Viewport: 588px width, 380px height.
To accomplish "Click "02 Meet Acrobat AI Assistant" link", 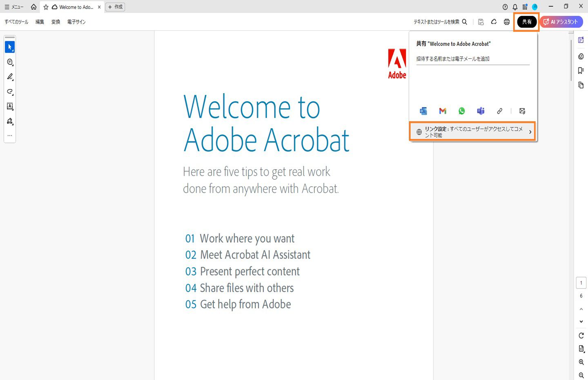I will click(247, 255).
